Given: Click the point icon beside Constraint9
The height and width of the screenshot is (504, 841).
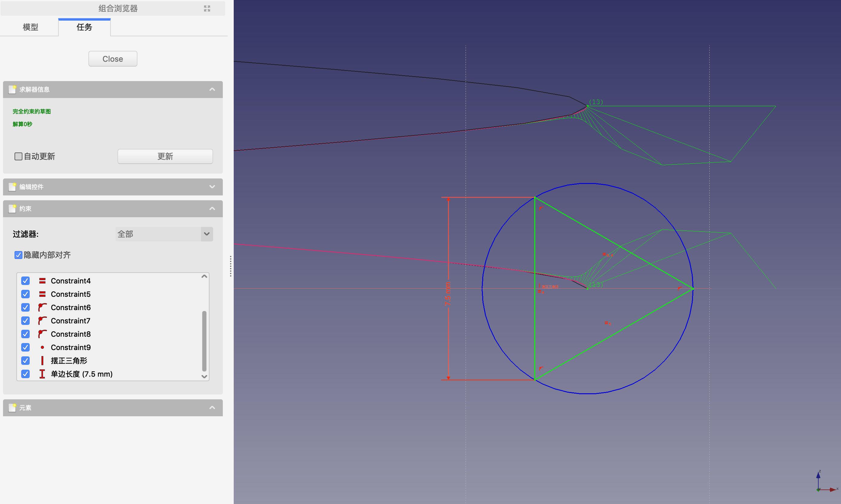Looking at the screenshot, I should pyautogui.click(x=42, y=347).
